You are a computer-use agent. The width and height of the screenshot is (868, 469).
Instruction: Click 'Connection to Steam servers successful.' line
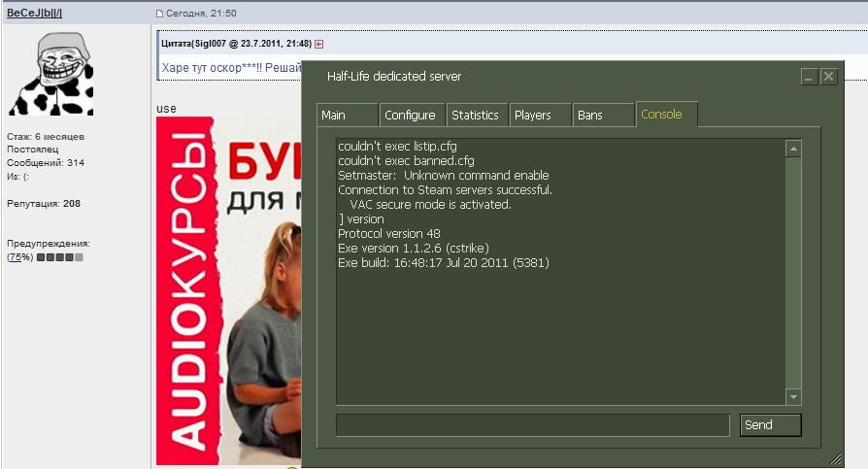tap(445, 190)
